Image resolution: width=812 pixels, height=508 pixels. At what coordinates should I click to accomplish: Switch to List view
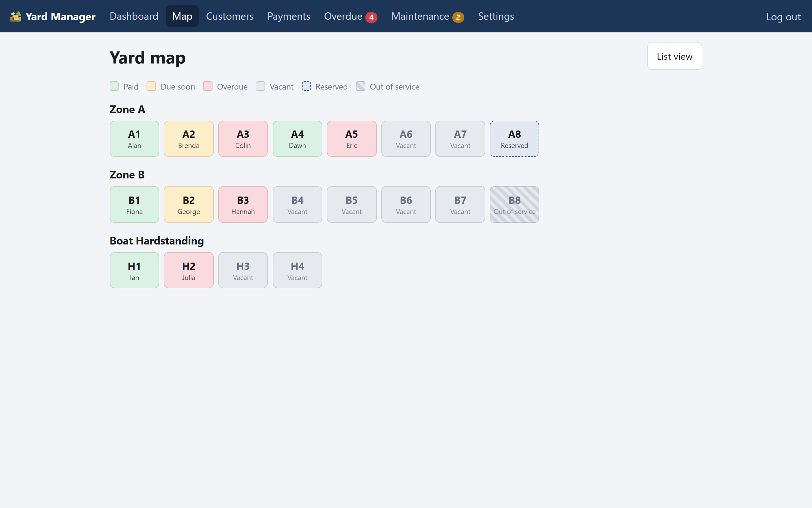674,56
